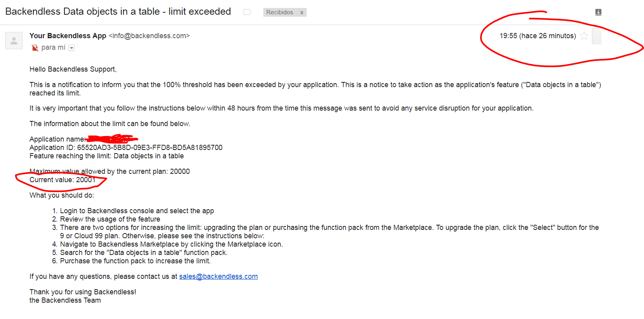Click the 'para mí' recipient text
The height and width of the screenshot is (319, 644).
[x=53, y=48]
